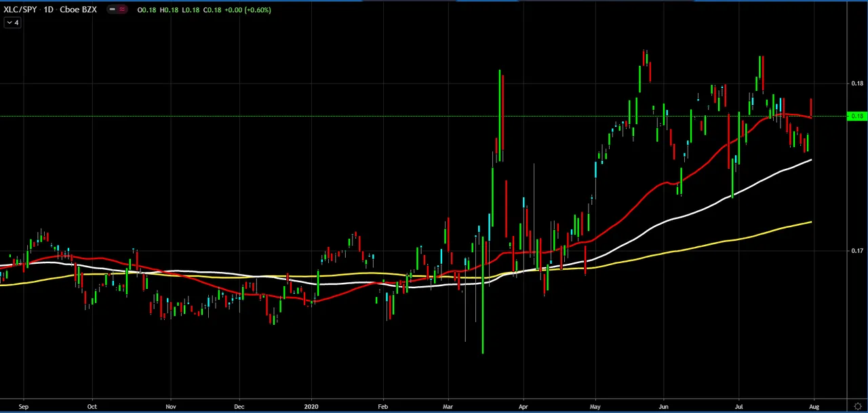Viewport: 868px width, 413px height.
Task: Click the pink wavy market status icon
Action: point(122,9)
